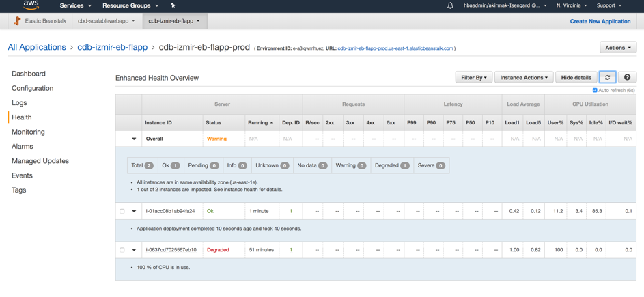Click the pin shortcut star icon
The image size is (644, 297).
[173, 5]
